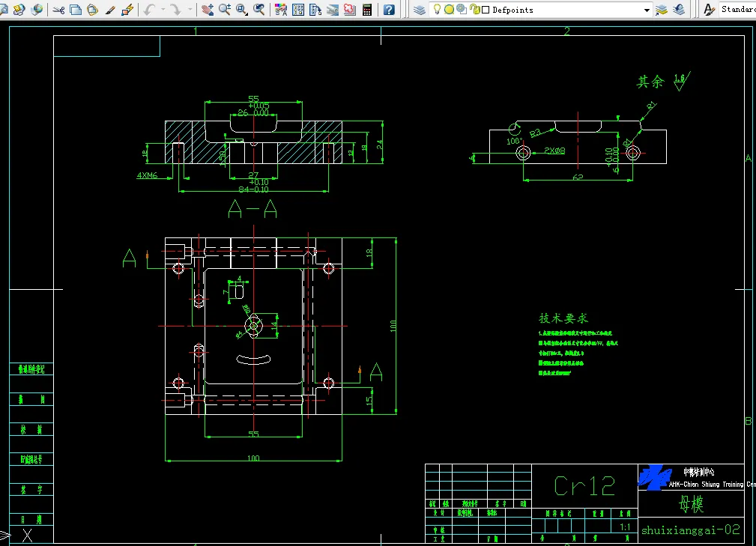The width and height of the screenshot is (756, 546).
Task: Select the Zoom Window tool
Action: pyautogui.click(x=242, y=9)
